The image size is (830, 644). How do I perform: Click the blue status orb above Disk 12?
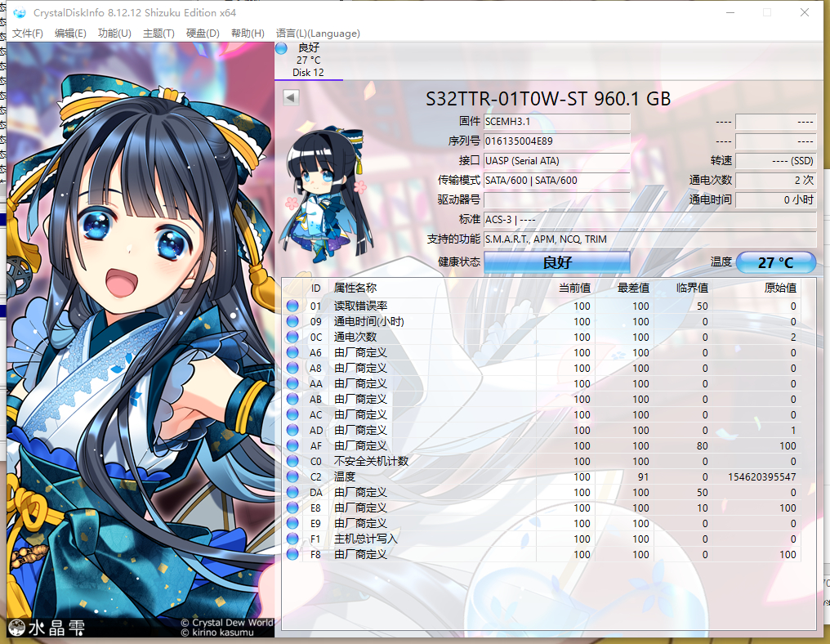(281, 48)
